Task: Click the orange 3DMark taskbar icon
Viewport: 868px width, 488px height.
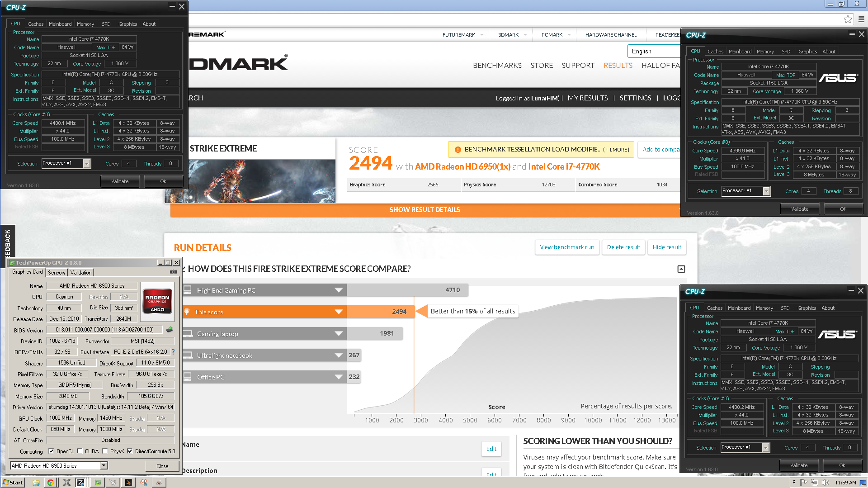Action: [128, 483]
